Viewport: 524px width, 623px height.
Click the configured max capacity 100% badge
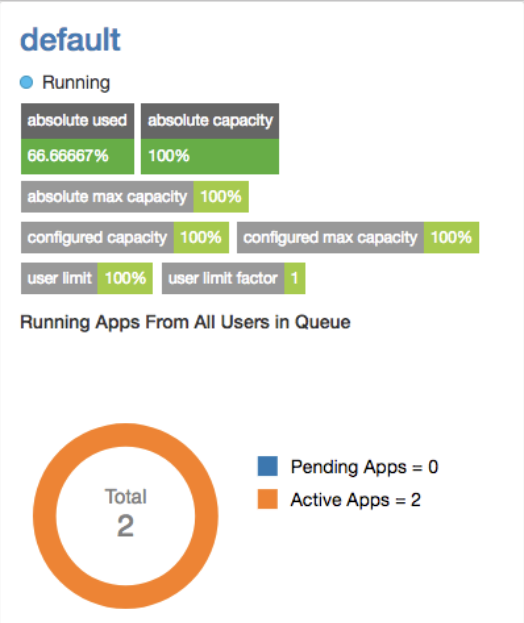[451, 238]
